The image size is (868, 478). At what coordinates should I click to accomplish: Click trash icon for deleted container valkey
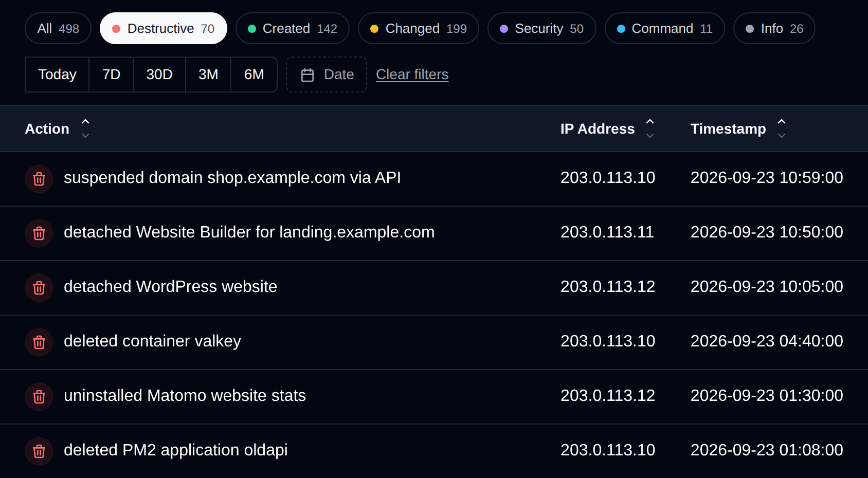pos(39,342)
